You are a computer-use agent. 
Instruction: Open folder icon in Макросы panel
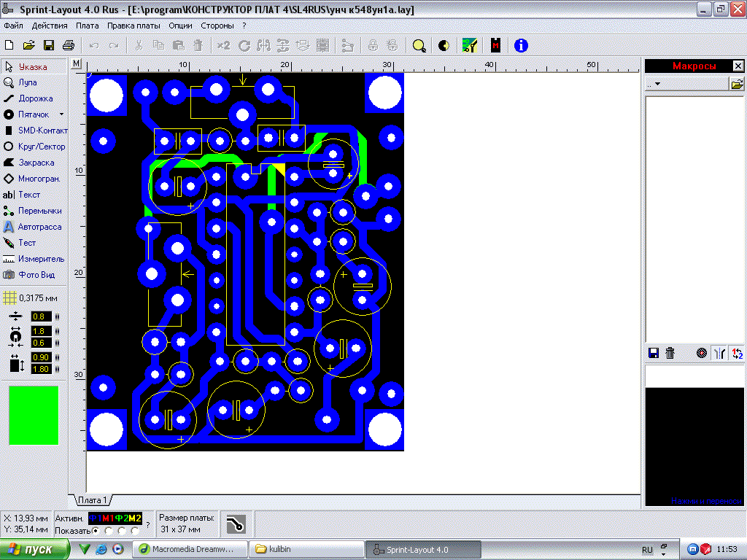737,85
